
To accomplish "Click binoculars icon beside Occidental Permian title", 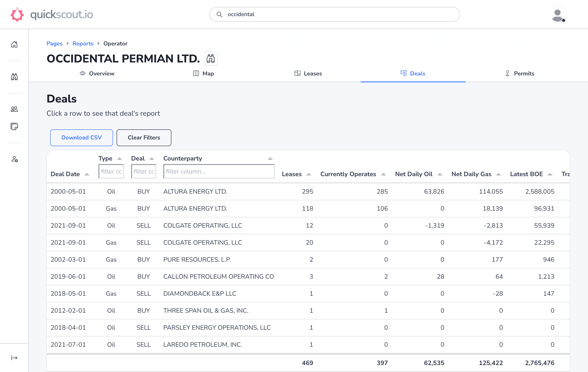I will (211, 59).
